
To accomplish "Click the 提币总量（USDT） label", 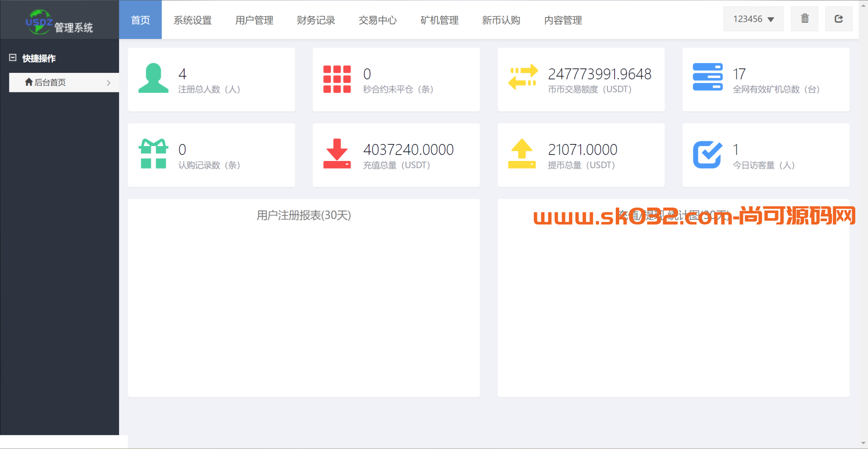I will coord(581,165).
